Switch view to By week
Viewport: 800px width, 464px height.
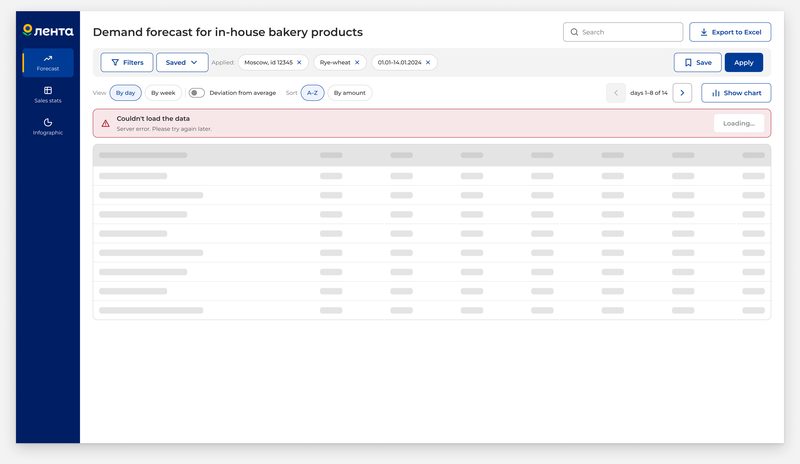[x=163, y=93]
